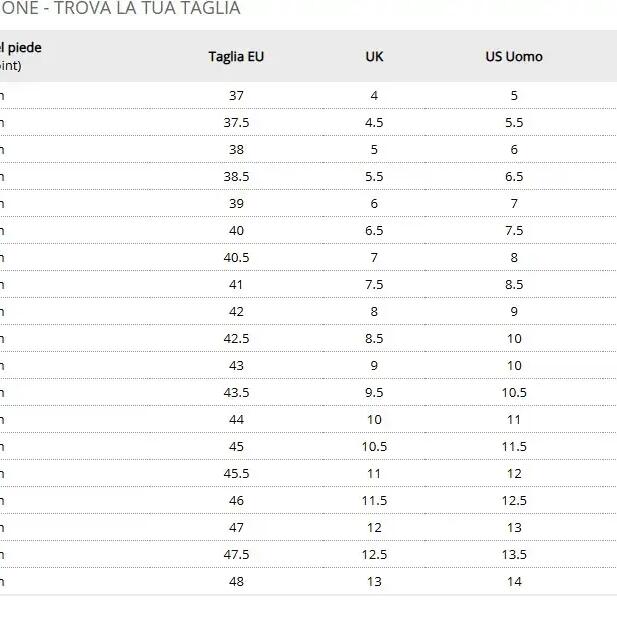Click US Uomo size 12.5 value
This screenshot has height=617, width=617.
click(x=514, y=501)
